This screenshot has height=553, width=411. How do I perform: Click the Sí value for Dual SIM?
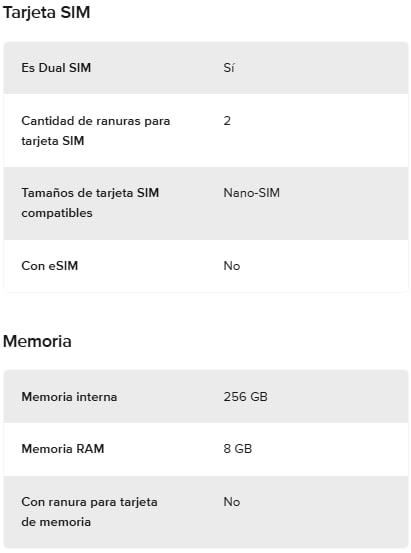tap(229, 68)
